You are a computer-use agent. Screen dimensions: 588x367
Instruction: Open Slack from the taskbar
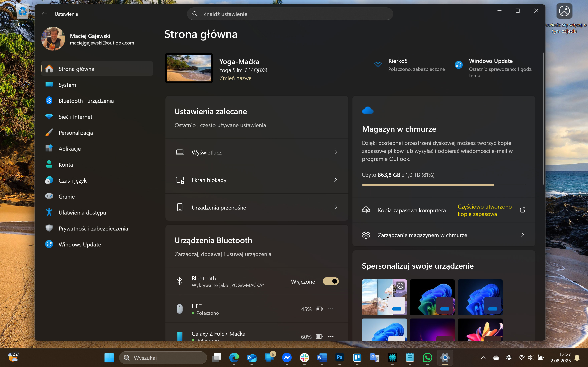[x=304, y=358]
